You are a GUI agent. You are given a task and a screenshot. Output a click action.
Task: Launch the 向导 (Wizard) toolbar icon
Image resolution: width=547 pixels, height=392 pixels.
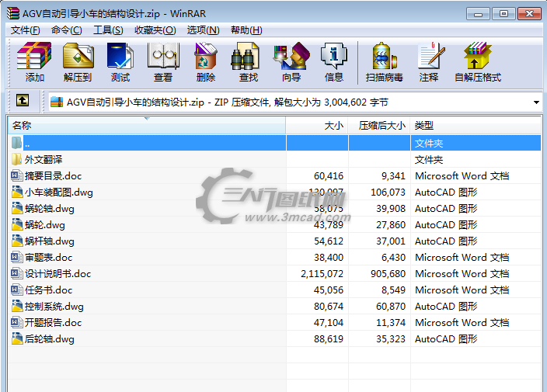click(x=291, y=55)
